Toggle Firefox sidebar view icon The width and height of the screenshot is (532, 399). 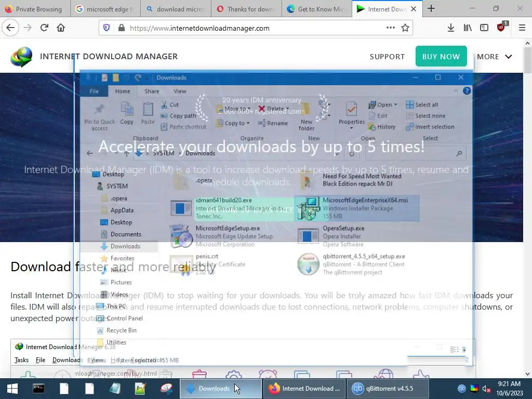click(x=484, y=28)
